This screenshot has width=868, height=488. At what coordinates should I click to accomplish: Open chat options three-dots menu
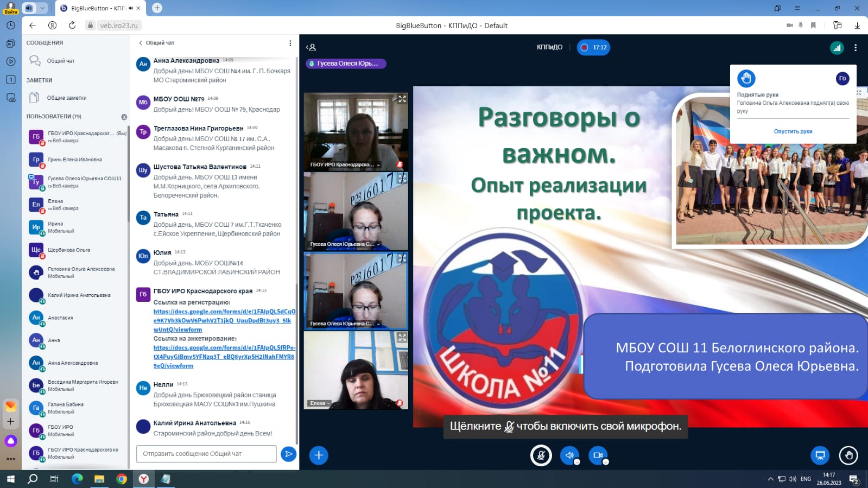[290, 43]
